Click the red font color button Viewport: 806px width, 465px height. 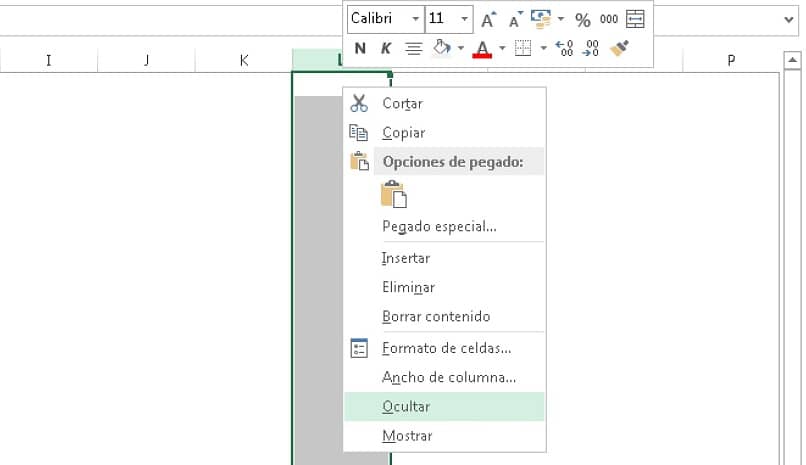482,47
